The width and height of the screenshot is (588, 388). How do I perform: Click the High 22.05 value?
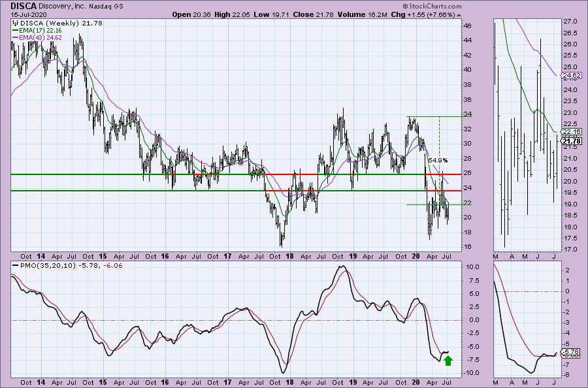[x=232, y=14]
